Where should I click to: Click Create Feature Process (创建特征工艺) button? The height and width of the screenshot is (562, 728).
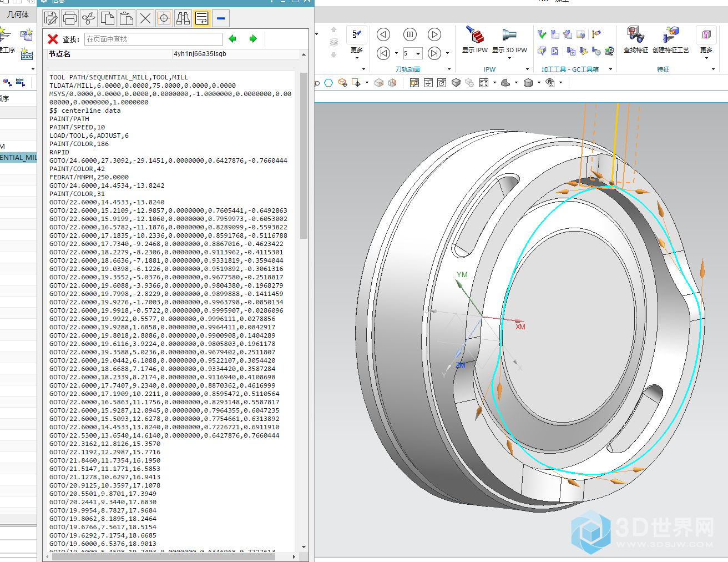(671, 39)
